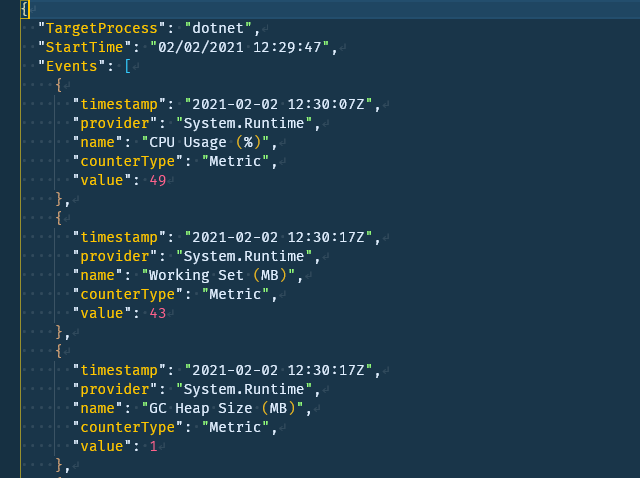640x478 pixels.
Task: Click the StartTime value 02/02/2021 12:29:47
Action: [240, 47]
